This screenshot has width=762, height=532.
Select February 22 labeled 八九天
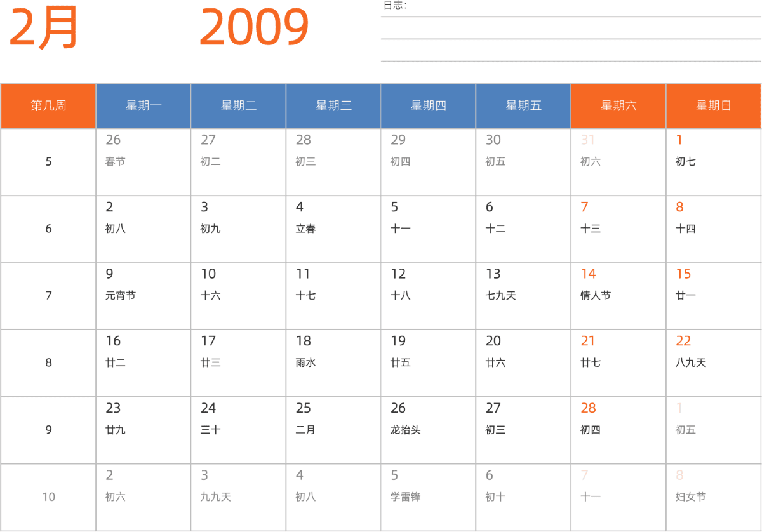714,363
